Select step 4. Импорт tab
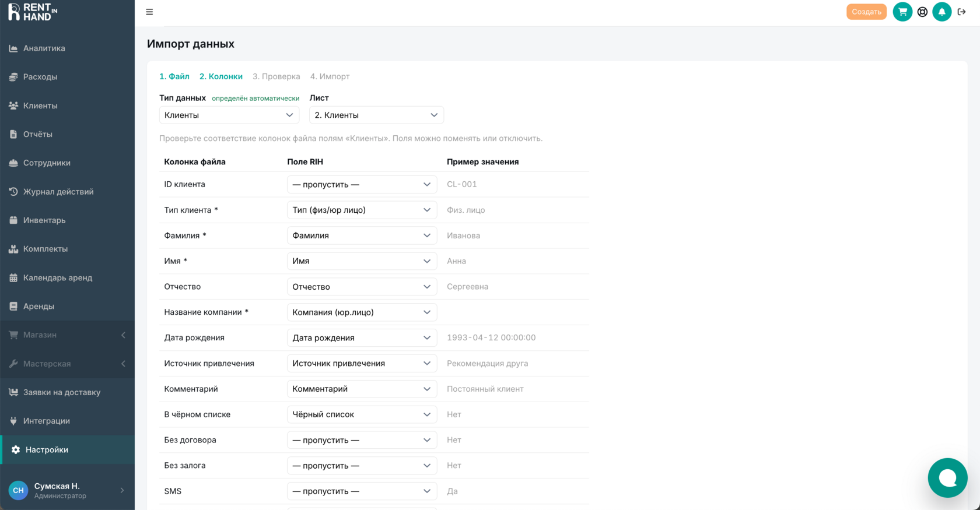The height and width of the screenshot is (510, 980). tap(330, 76)
